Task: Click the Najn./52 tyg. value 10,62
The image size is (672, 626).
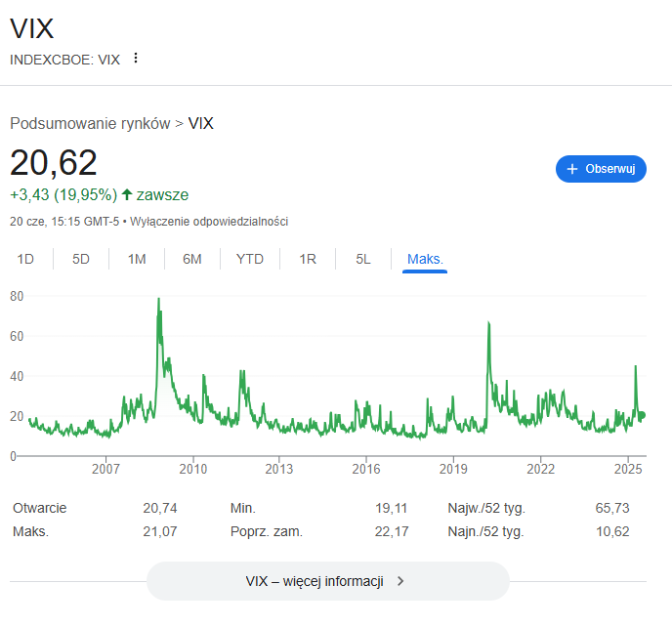Action: (612, 531)
